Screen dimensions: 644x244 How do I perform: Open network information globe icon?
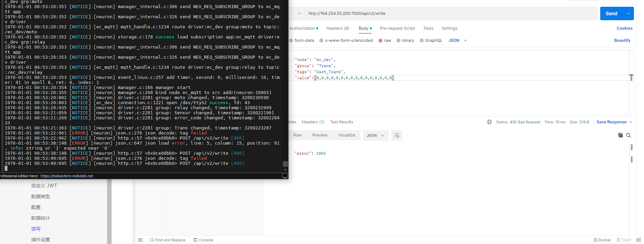pos(489,122)
